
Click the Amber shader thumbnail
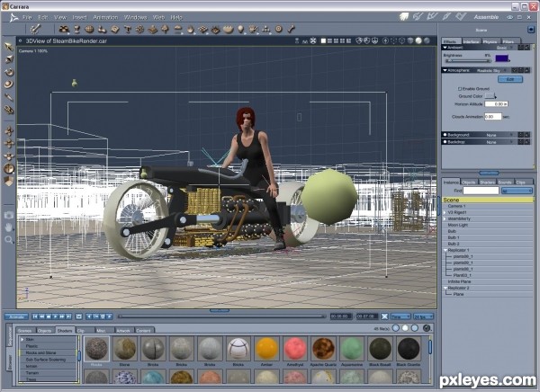[x=266, y=349]
